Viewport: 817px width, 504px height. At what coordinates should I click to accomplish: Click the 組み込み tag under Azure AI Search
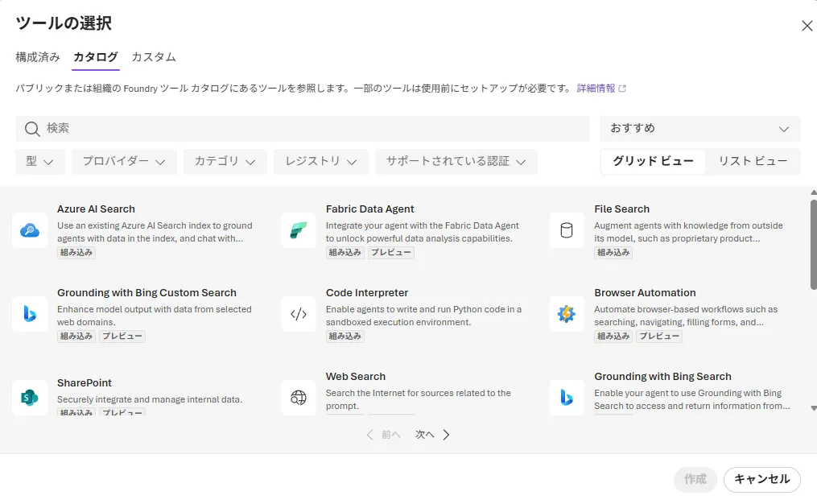coord(76,253)
